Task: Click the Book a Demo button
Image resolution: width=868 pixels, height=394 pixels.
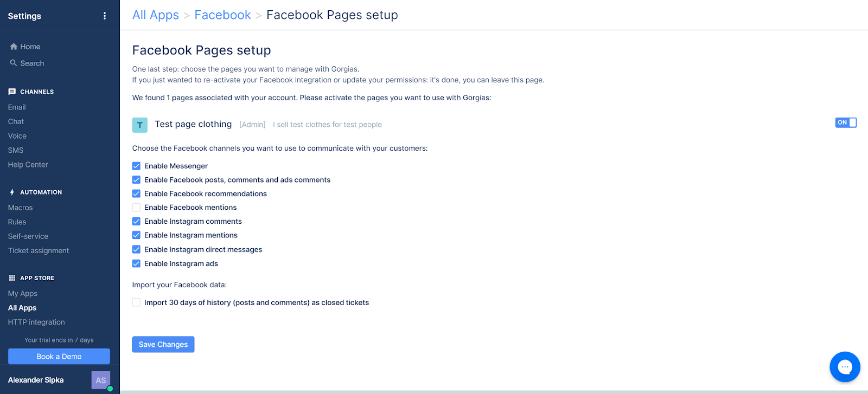Action: pyautogui.click(x=59, y=357)
